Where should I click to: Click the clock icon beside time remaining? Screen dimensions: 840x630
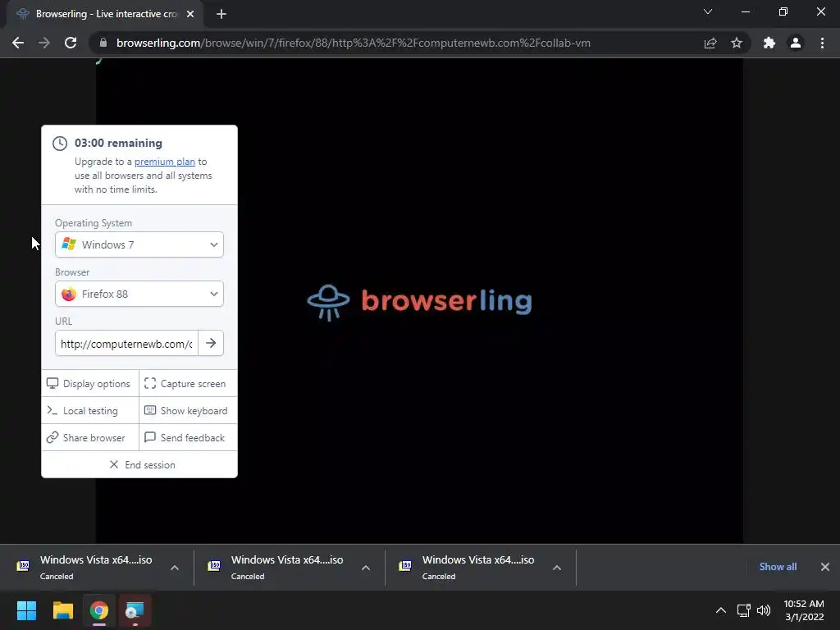click(59, 143)
